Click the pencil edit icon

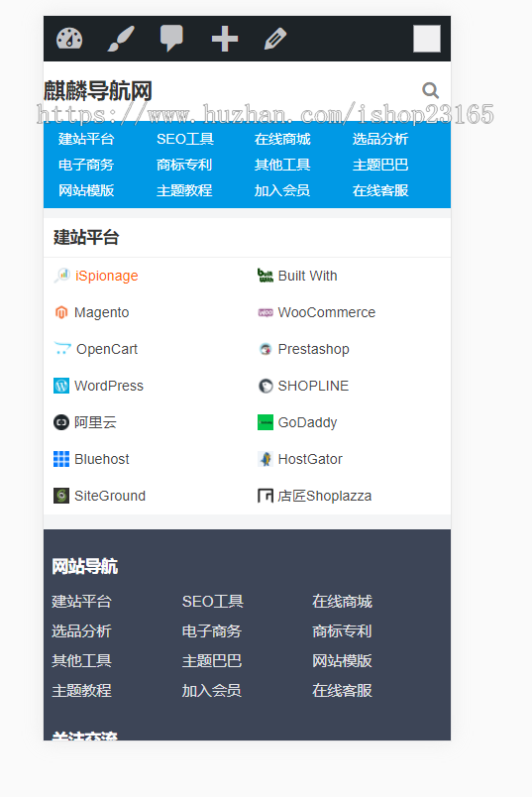point(276,39)
